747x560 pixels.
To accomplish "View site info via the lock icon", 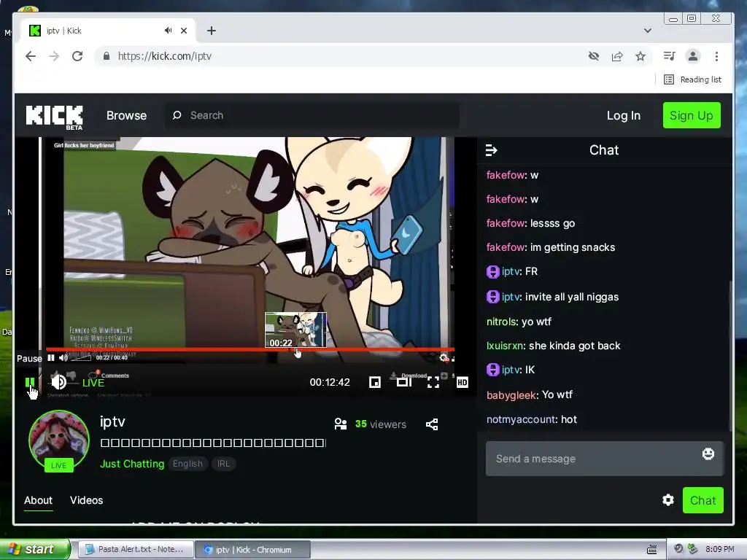I will pos(107,56).
